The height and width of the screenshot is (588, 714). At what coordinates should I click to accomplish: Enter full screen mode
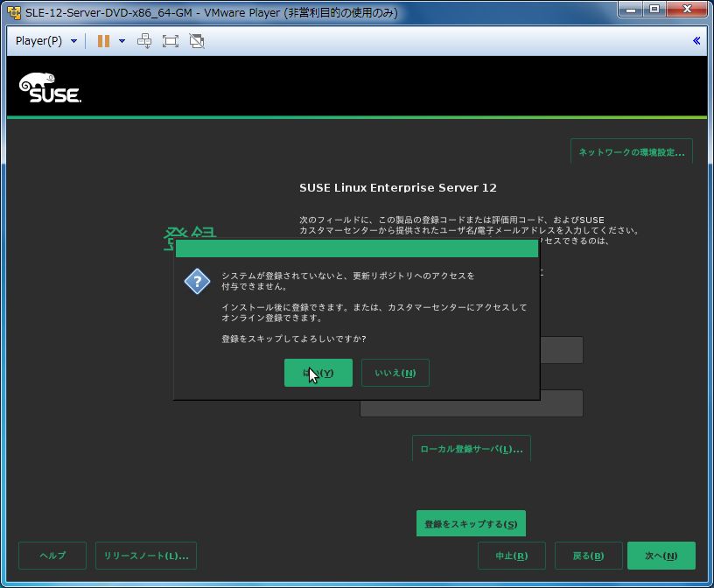coord(171,41)
